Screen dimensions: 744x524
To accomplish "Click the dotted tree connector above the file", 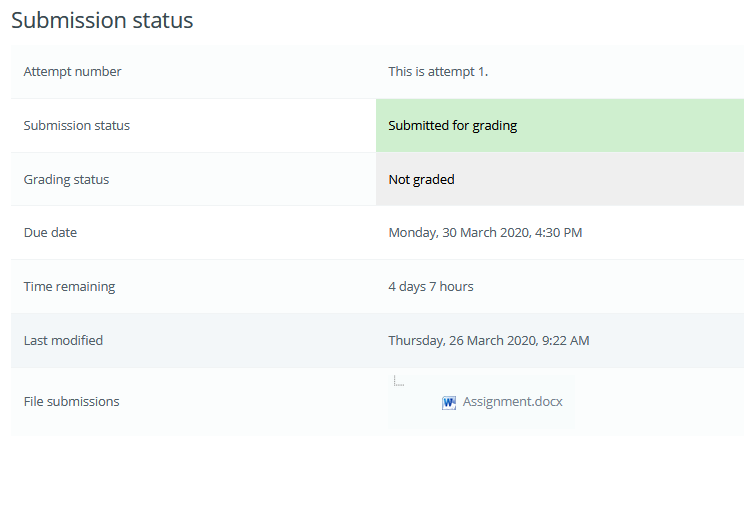I will tap(398, 381).
